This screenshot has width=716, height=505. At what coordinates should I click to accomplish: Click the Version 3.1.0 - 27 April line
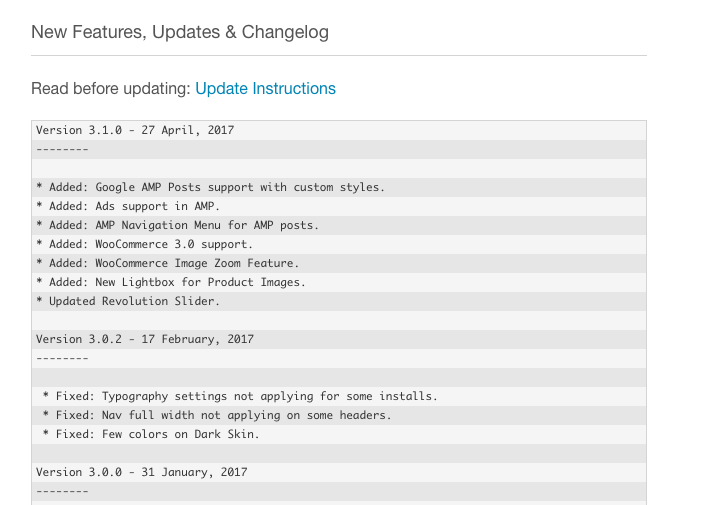(x=135, y=130)
